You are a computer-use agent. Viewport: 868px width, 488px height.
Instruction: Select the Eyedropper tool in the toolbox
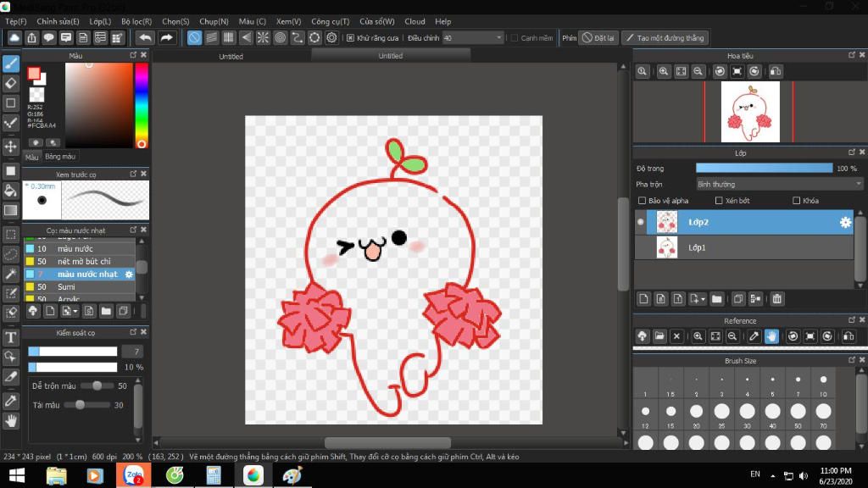[x=11, y=401]
